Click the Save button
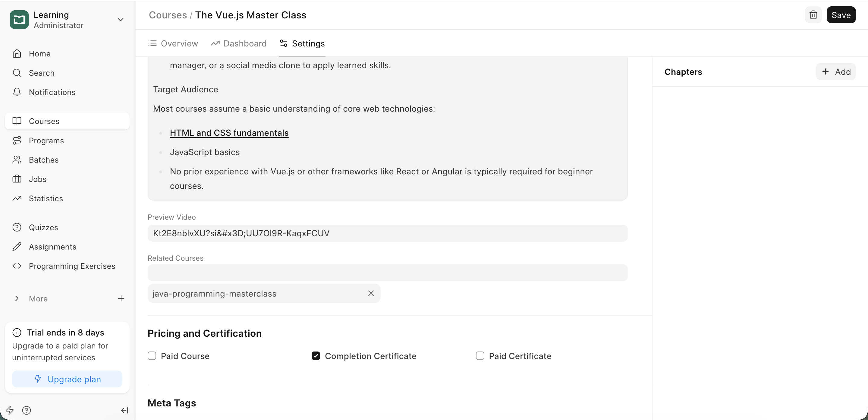 [841, 15]
